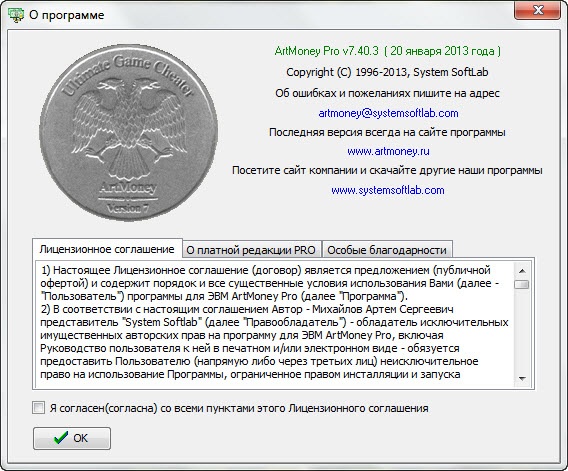Screen dimensions: 568x471
Task: Click the ArtMoney app icon in title bar
Action: point(15,15)
